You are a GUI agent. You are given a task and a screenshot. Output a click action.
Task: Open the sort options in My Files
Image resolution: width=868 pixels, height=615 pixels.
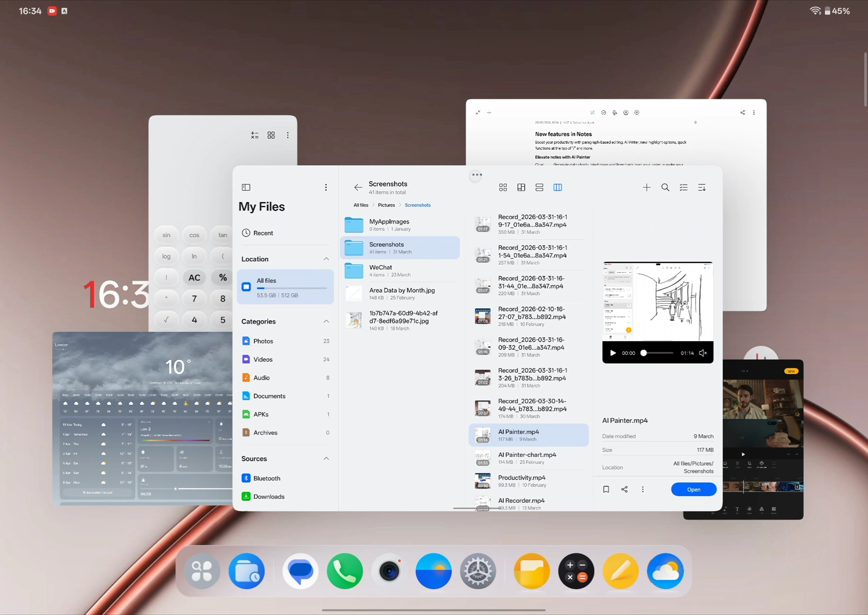(702, 187)
